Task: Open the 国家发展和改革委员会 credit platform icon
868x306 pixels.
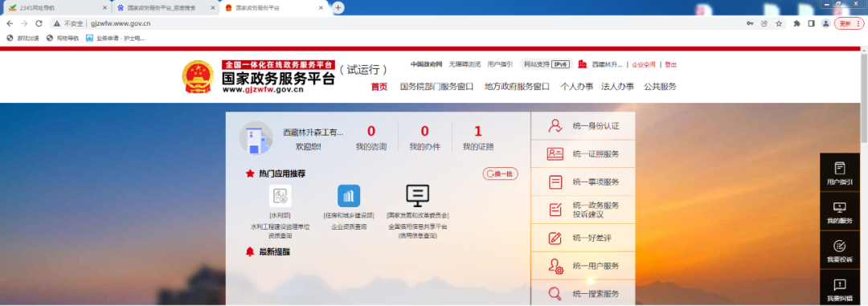Action: [x=418, y=196]
